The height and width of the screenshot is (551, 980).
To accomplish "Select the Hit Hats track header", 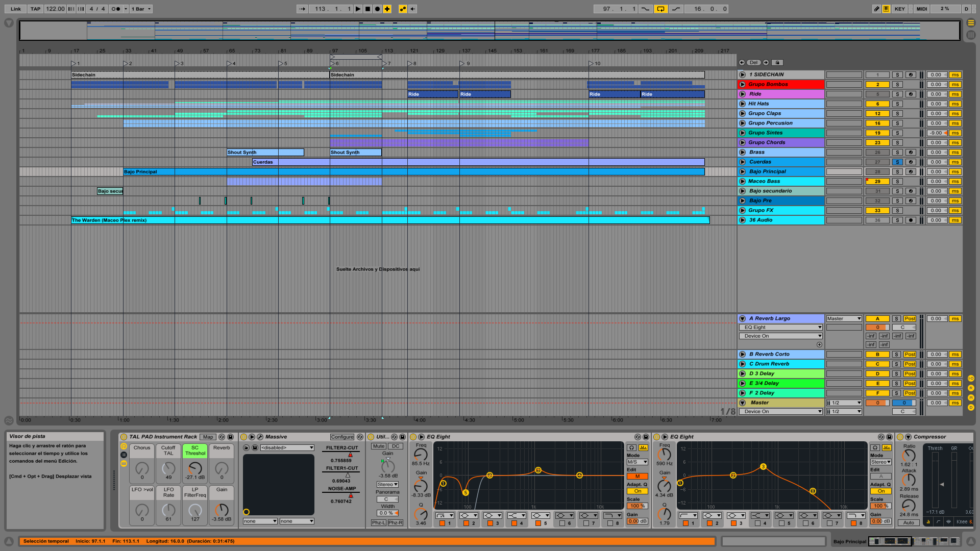I will point(781,104).
